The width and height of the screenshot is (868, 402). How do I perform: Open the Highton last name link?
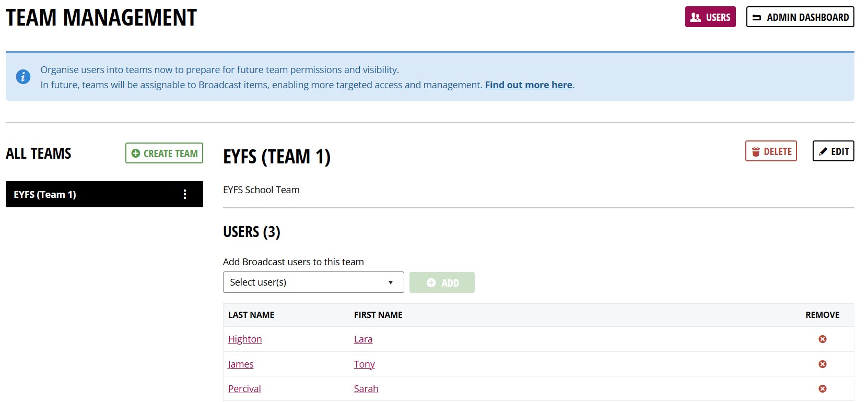(245, 339)
